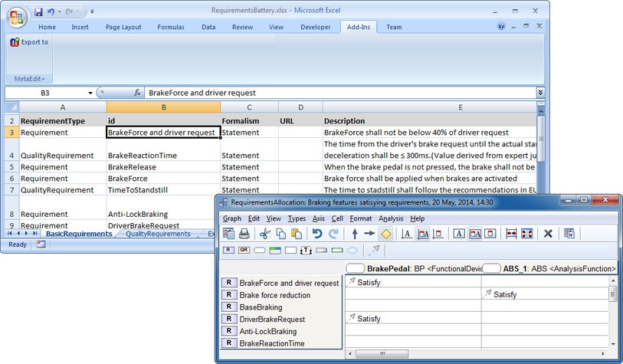The width and height of the screenshot is (623, 364).
Task: Undo last action in Excel Quick Access toolbar
Action: point(51,12)
